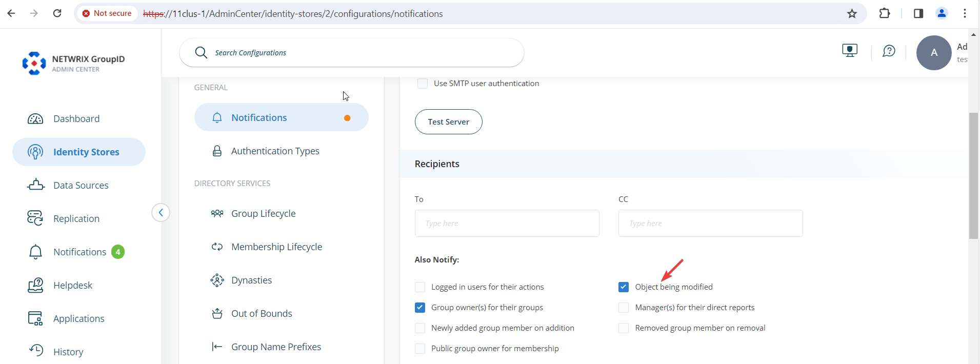Click the browser address bar URL
Viewport: 980px width, 364px height.
click(293, 14)
